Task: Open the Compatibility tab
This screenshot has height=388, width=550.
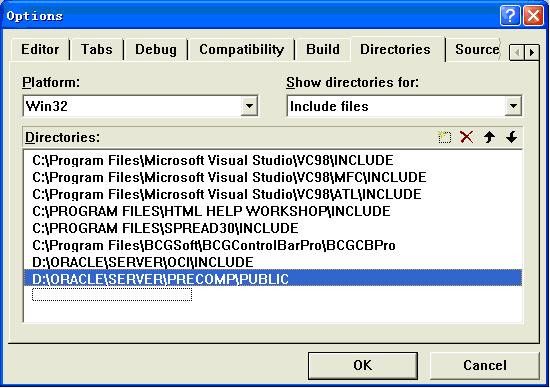Action: pyautogui.click(x=241, y=49)
